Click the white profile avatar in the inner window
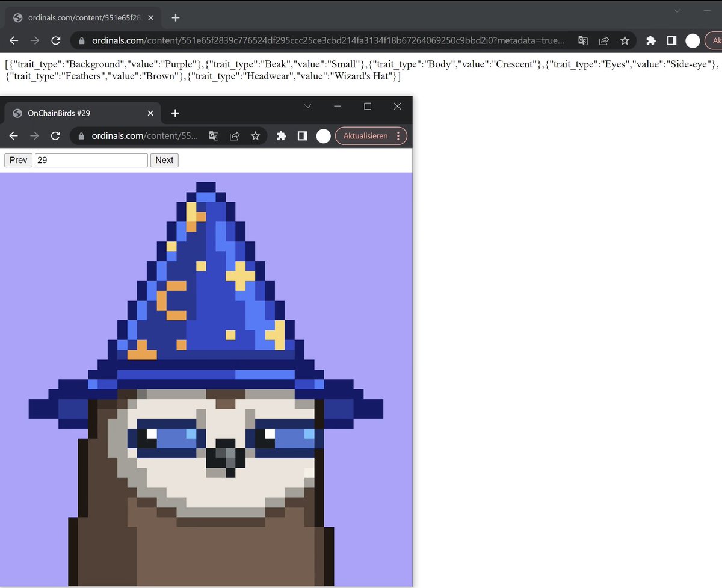The image size is (722, 588). pos(323,136)
